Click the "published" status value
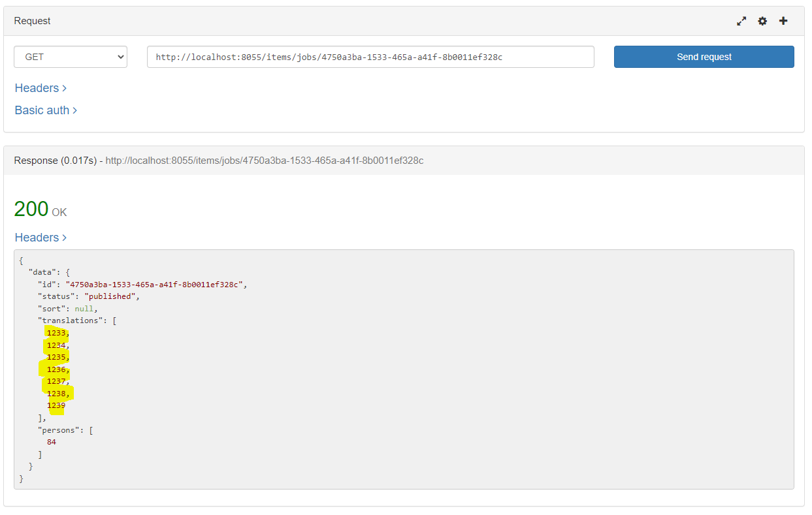 click(x=110, y=296)
